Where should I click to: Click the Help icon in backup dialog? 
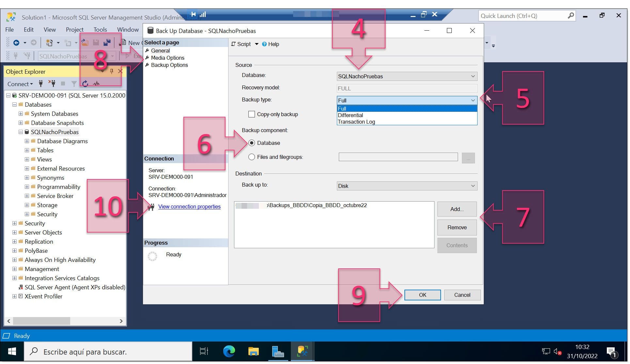[x=264, y=44]
